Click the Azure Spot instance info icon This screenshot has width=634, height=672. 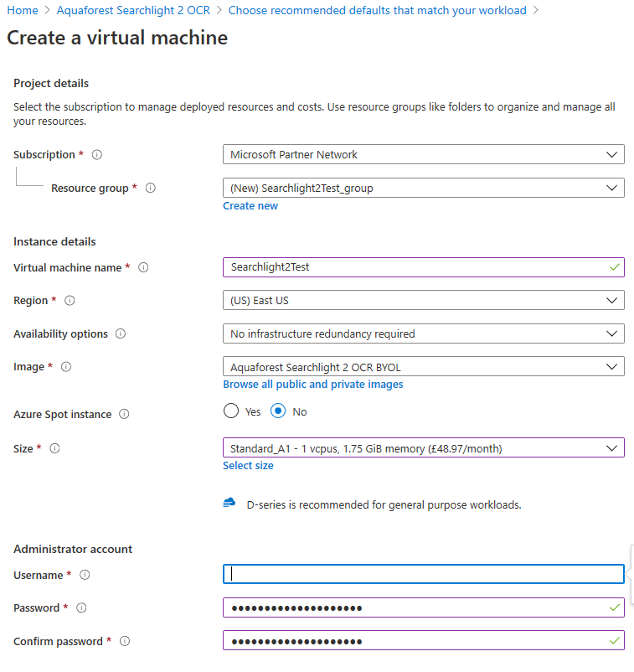pos(124,414)
